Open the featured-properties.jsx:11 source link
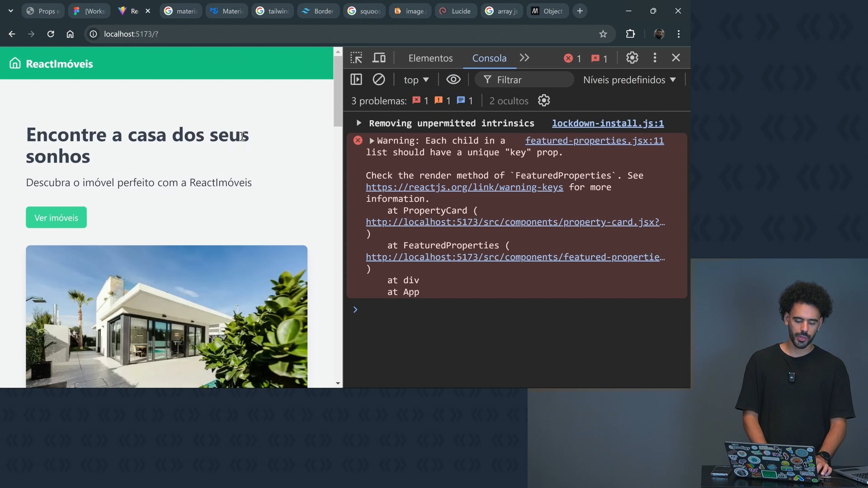Screen dimensions: 868x488 pyautogui.click(x=594, y=141)
